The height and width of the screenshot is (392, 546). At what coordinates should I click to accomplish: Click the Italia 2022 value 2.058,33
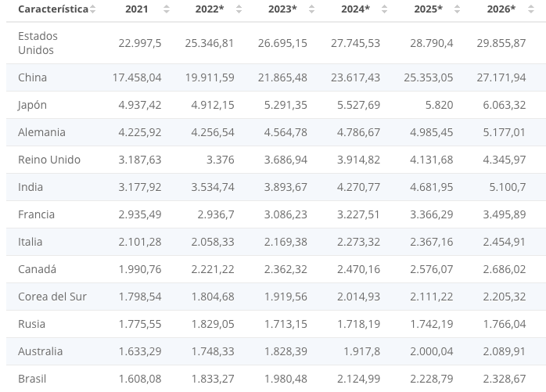tap(213, 242)
